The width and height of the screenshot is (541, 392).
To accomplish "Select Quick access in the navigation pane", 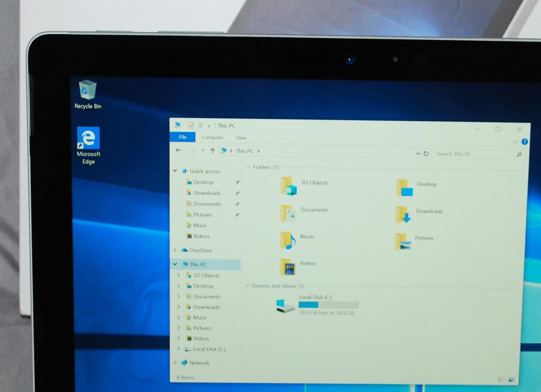I will click(x=205, y=171).
